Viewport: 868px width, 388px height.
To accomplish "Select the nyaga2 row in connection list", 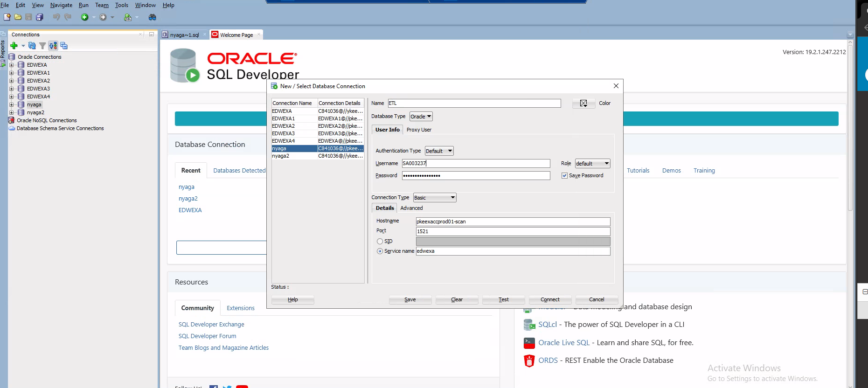I will point(318,156).
